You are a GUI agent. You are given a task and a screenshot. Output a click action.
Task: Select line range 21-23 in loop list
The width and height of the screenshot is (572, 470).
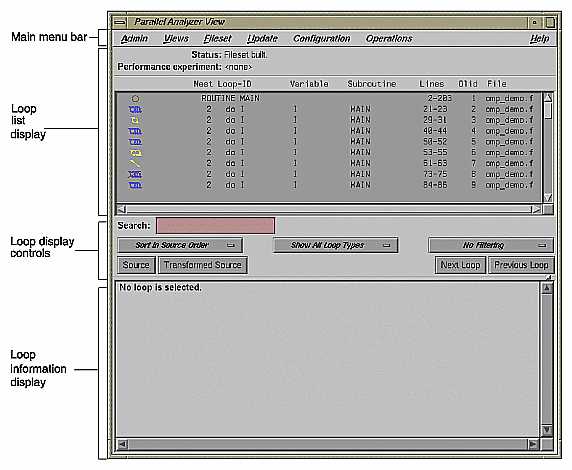(435, 109)
